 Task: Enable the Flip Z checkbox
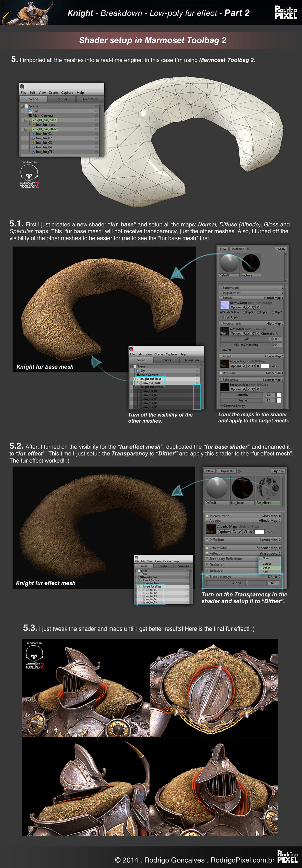(x=273, y=312)
